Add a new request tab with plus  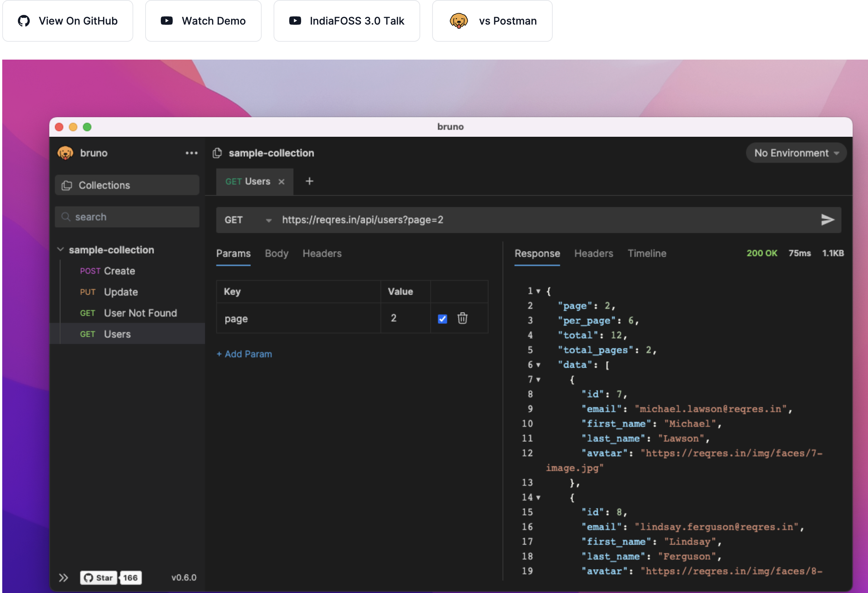tap(309, 181)
